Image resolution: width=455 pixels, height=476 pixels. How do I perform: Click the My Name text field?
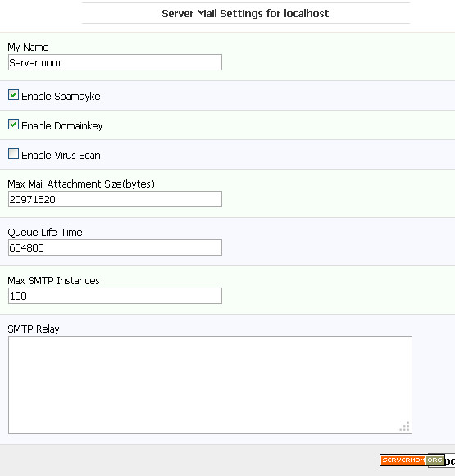pyautogui.click(x=115, y=62)
